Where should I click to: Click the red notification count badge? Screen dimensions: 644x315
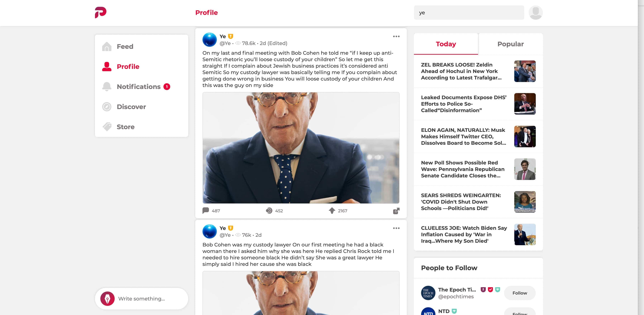pos(167,87)
